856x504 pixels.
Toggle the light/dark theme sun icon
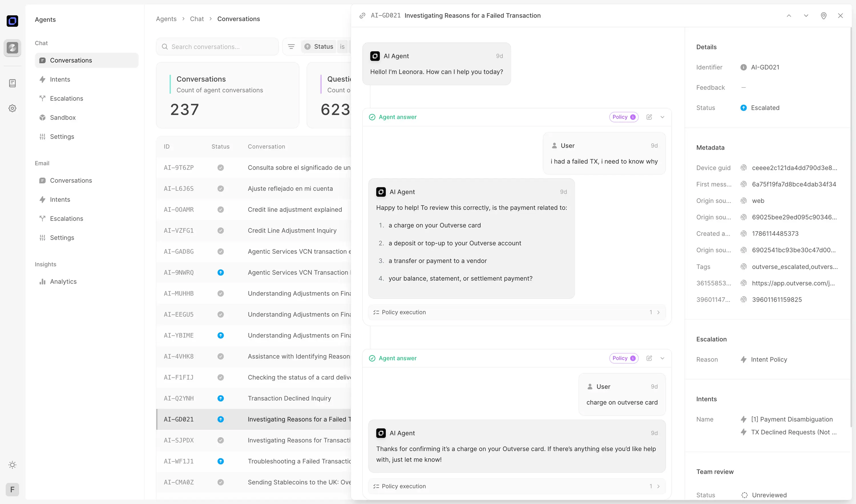[x=12, y=465]
